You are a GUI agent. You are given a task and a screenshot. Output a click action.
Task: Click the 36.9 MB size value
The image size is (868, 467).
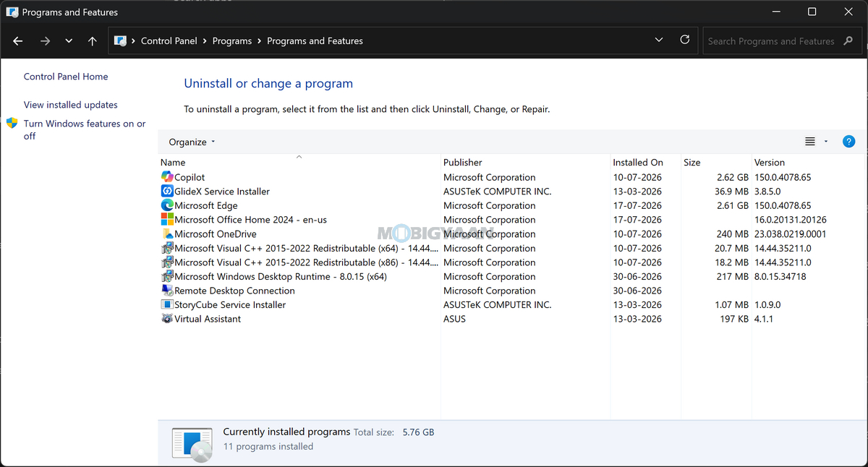point(731,192)
